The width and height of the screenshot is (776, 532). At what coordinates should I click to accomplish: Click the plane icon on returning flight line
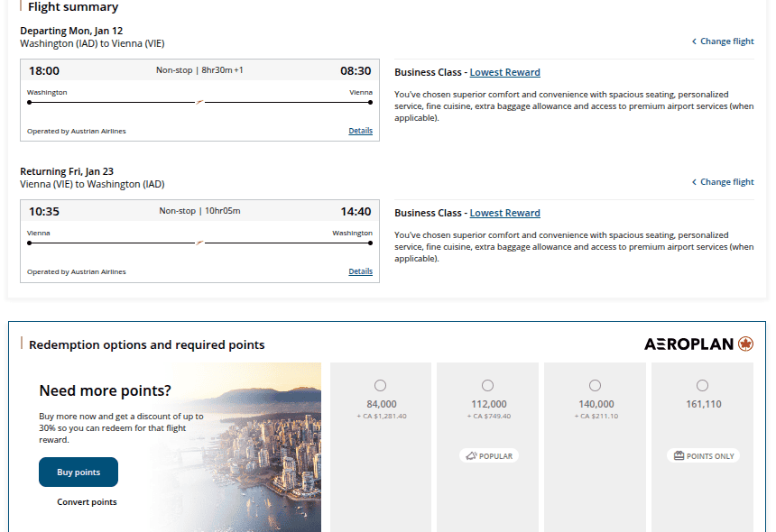[x=199, y=243]
